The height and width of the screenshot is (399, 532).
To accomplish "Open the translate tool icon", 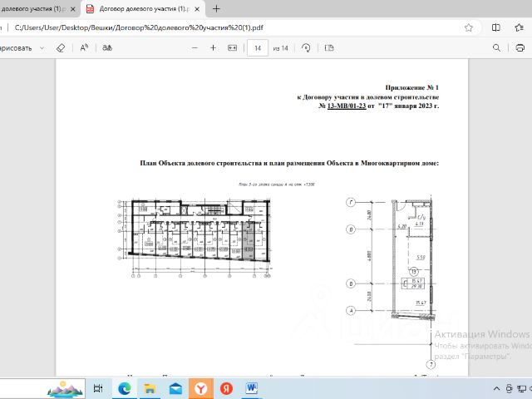I will point(107,48).
